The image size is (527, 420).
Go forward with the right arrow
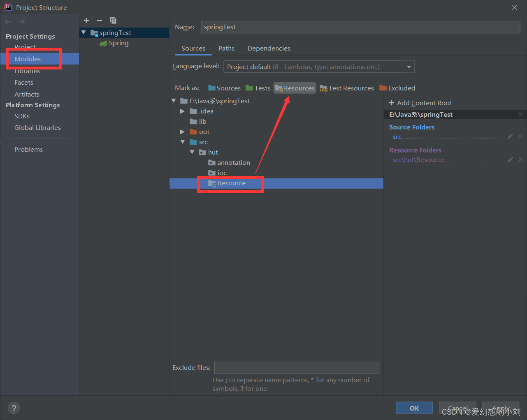(x=21, y=22)
